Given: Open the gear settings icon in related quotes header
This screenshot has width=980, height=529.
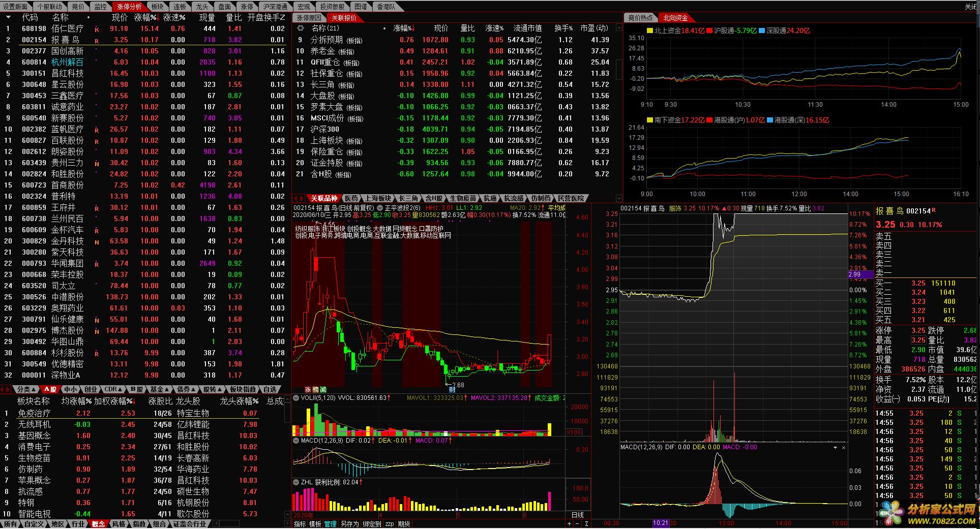Looking at the screenshot, I should click(x=300, y=28).
